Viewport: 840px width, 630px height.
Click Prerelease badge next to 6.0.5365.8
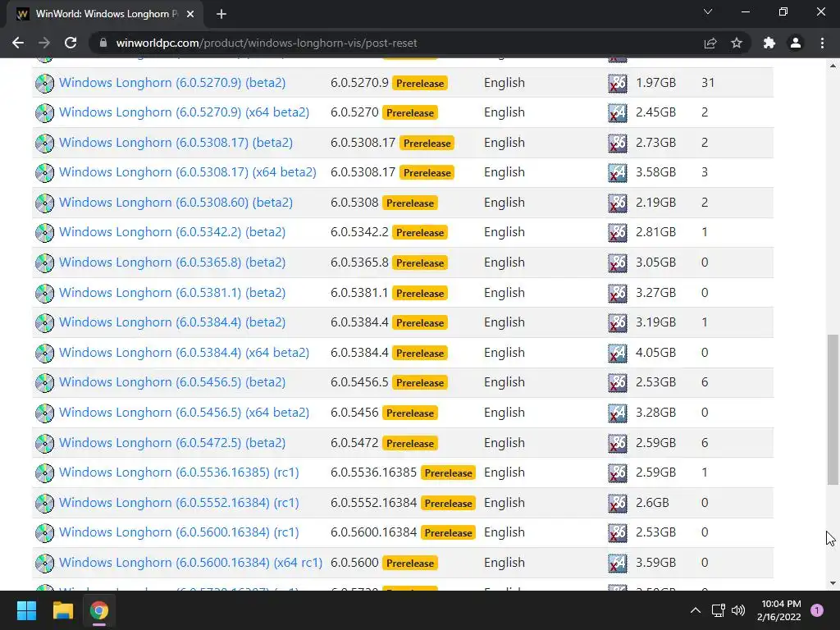click(x=420, y=263)
